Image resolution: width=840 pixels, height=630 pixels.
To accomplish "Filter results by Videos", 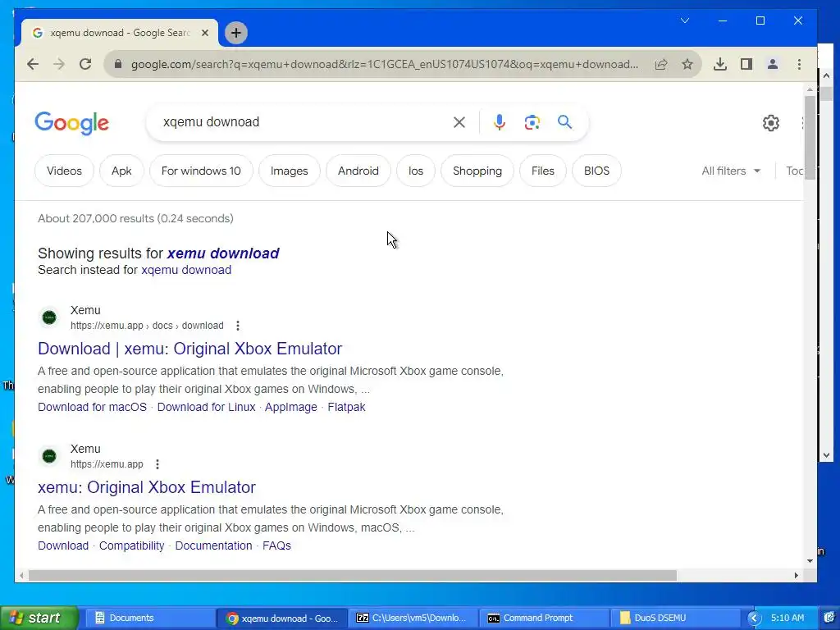I will (64, 171).
